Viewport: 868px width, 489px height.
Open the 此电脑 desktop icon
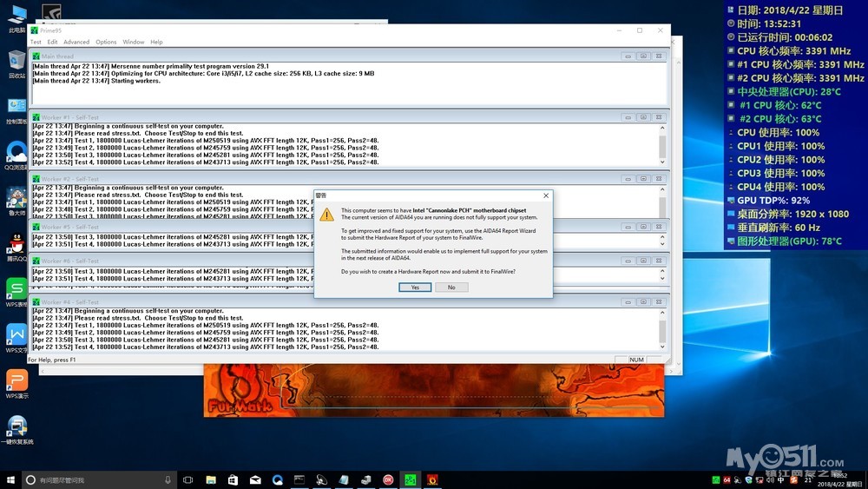(16, 18)
